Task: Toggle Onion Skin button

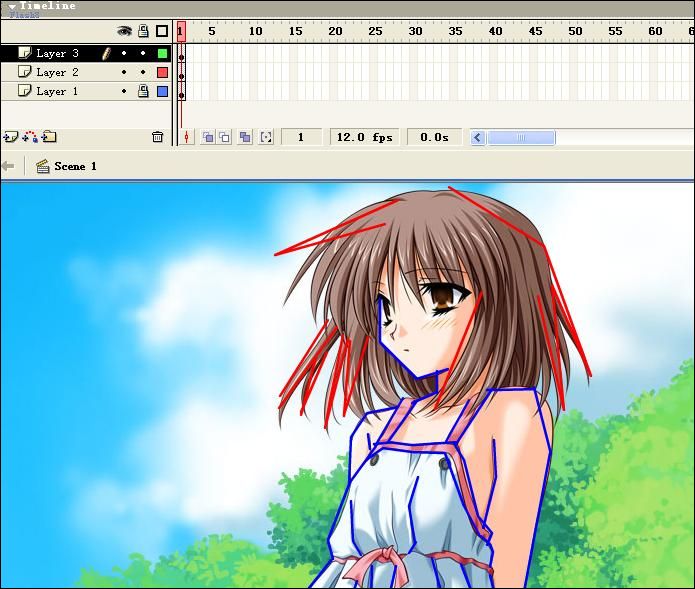Action: click(x=207, y=137)
